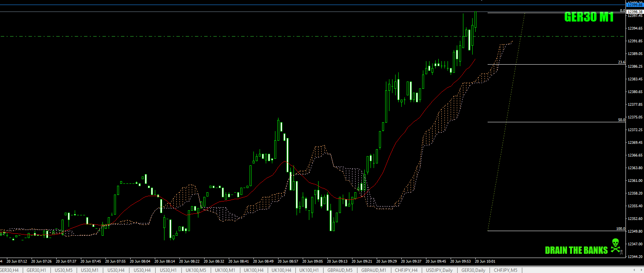
Task: Switch to the CHFJPY,H4 chart tab
Action: click(x=406, y=270)
